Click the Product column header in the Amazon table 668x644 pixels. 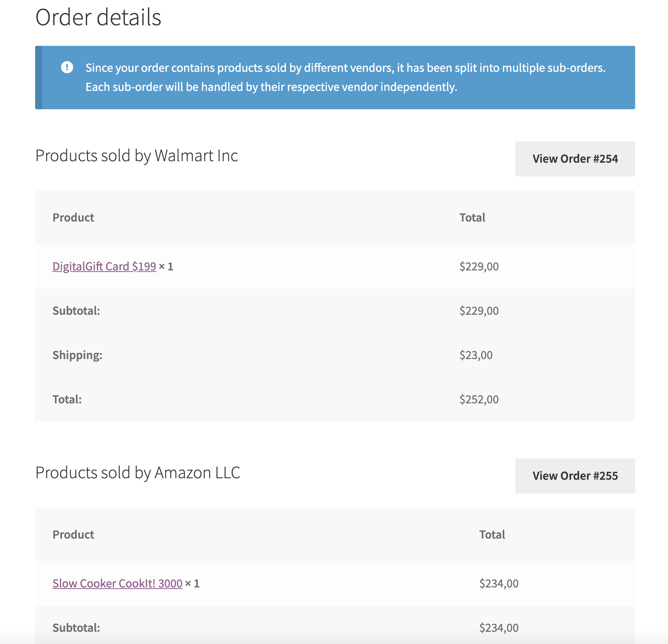73,535
